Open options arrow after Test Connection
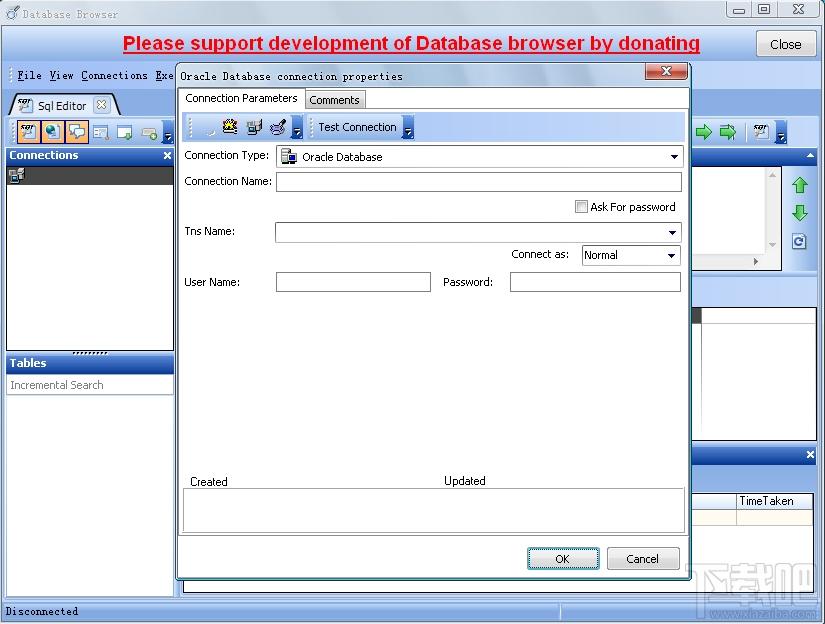 pyautogui.click(x=408, y=127)
